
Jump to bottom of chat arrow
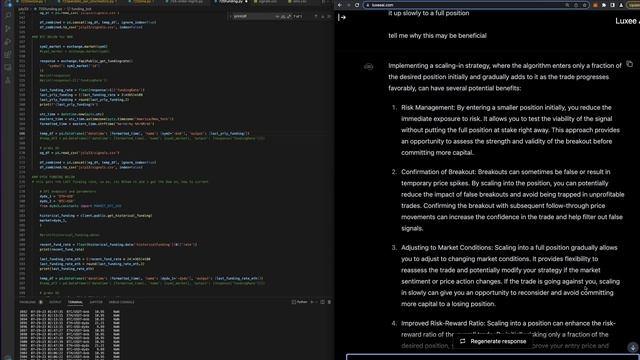point(633,347)
